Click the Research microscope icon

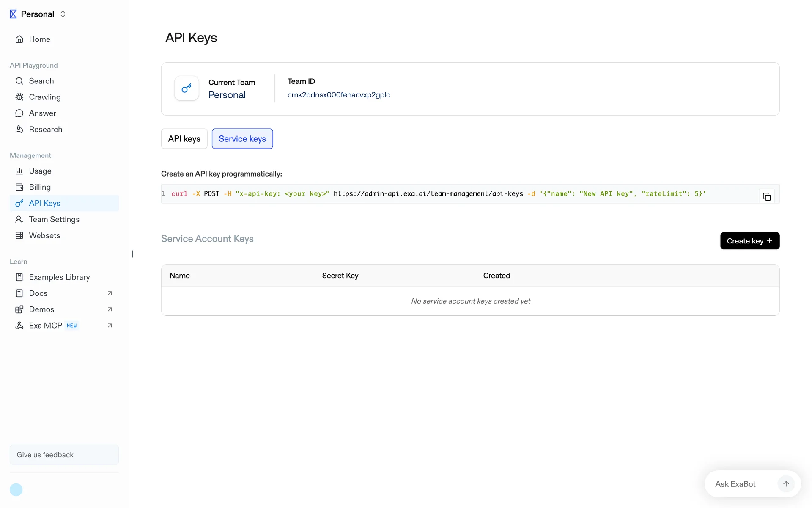coord(19,129)
